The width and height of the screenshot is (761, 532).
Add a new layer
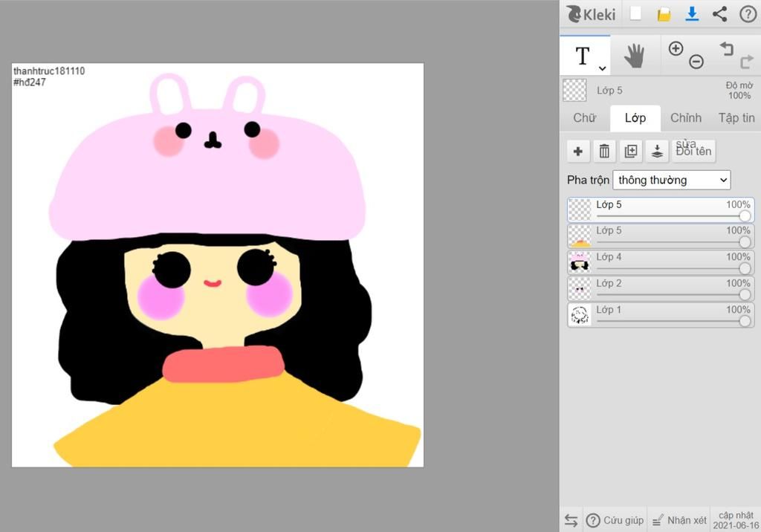pos(578,152)
